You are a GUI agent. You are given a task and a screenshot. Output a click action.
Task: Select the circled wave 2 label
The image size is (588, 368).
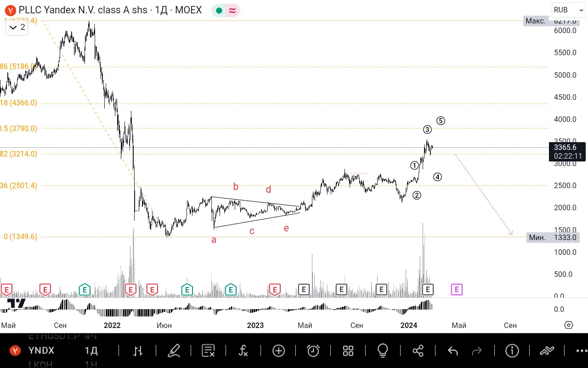(417, 195)
